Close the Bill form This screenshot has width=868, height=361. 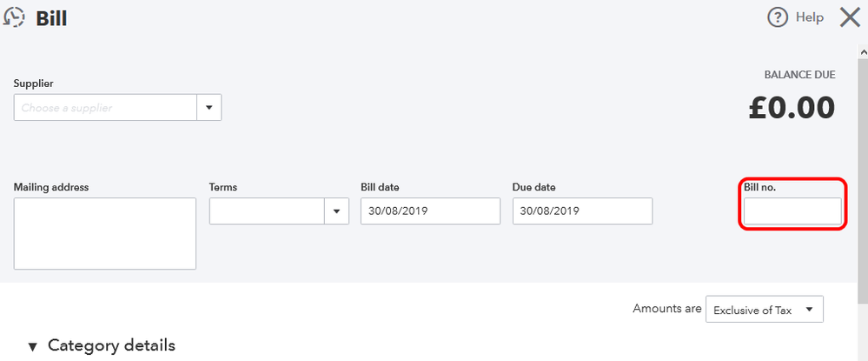pyautogui.click(x=849, y=17)
